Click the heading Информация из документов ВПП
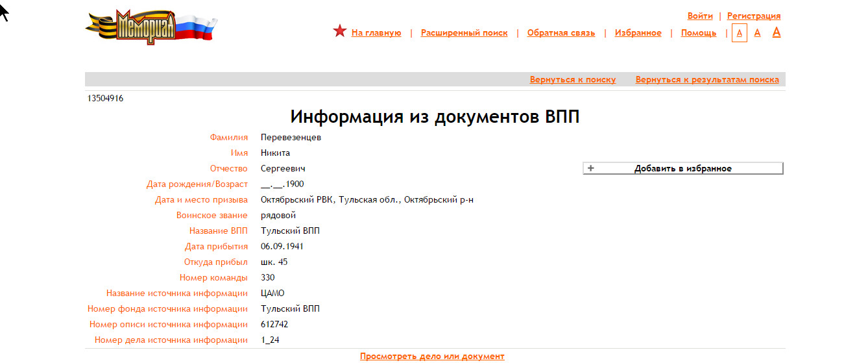Image resolution: width=868 pixels, height=363 pixels. click(435, 117)
